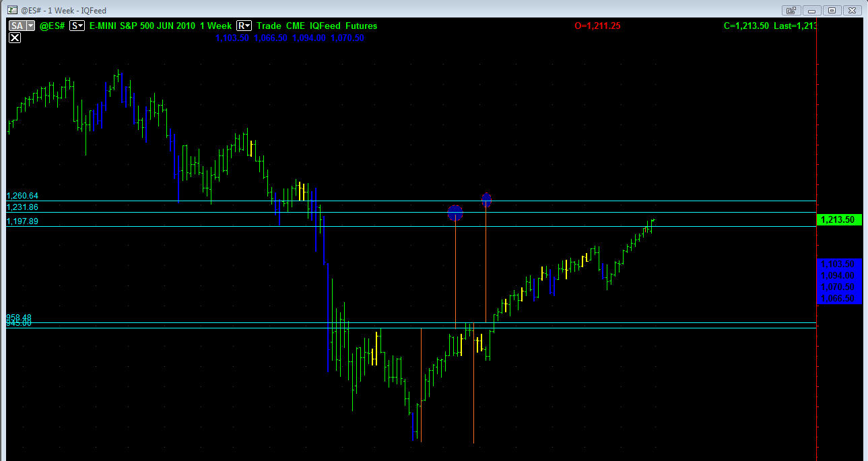Click the green 1,213.50 price tag
Image resolution: width=868 pixels, height=461 pixels.
click(838, 219)
